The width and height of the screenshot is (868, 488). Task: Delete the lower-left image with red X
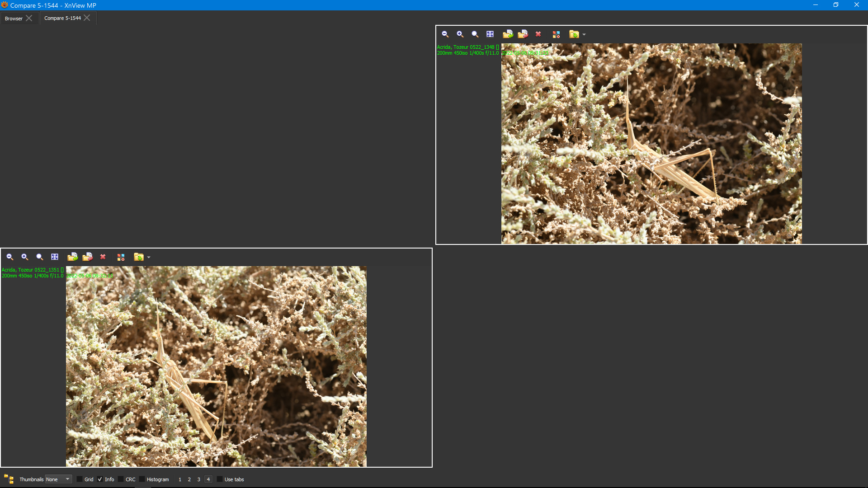click(103, 257)
